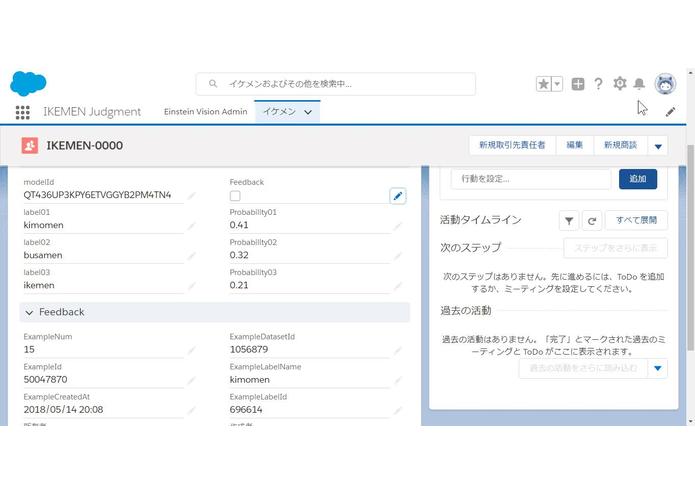Click the Probability01 value 0.41
Viewport: 695px width, 494px height.
(x=239, y=225)
